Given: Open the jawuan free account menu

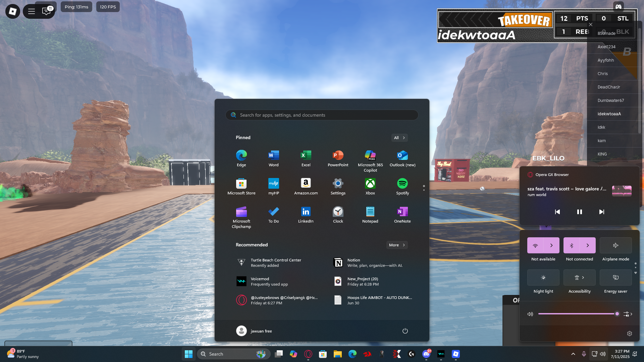Looking at the screenshot, I should point(254,331).
